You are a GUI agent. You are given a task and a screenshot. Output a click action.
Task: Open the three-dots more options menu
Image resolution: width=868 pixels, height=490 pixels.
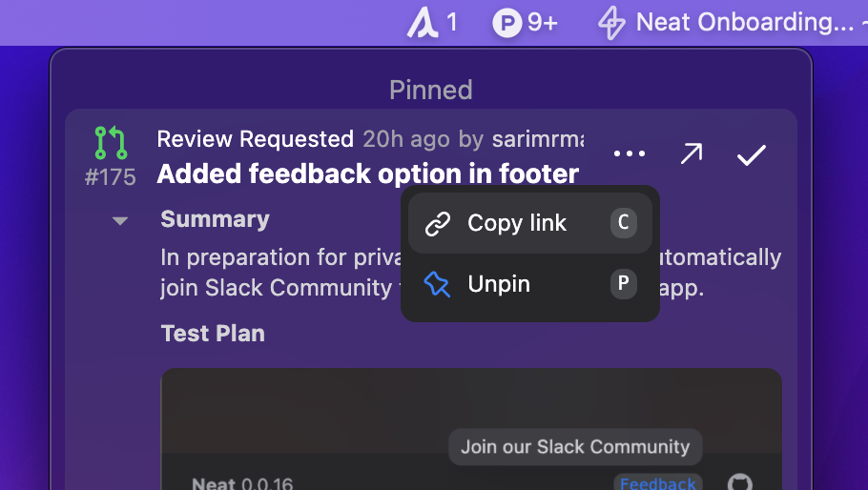point(630,153)
